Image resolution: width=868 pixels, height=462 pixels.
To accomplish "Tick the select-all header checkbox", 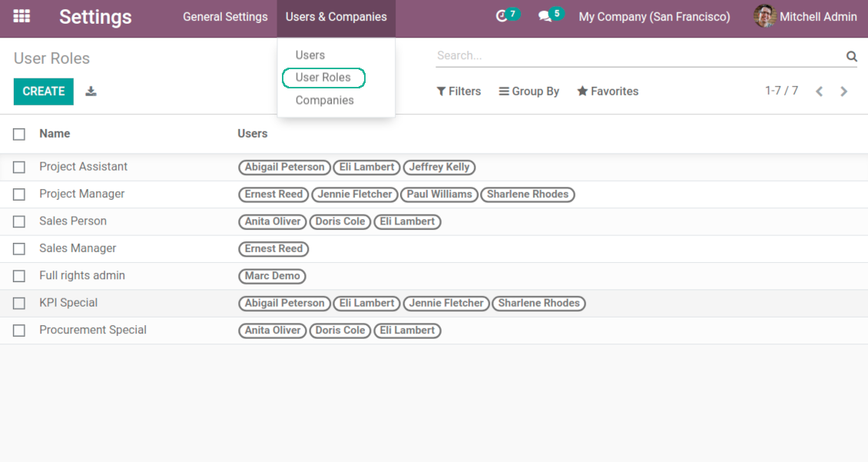I will [x=19, y=135].
